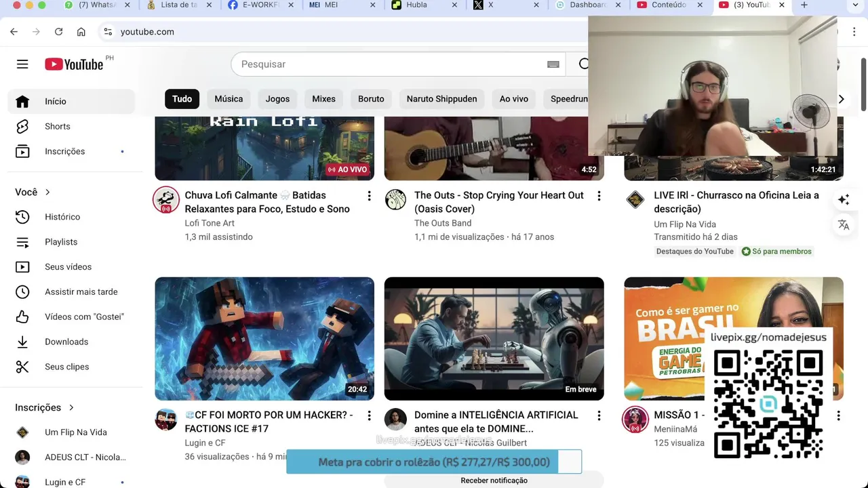This screenshot has width=868, height=488.
Task: Open Um Flip Na Vida subscription in sidebar
Action: click(x=72, y=432)
